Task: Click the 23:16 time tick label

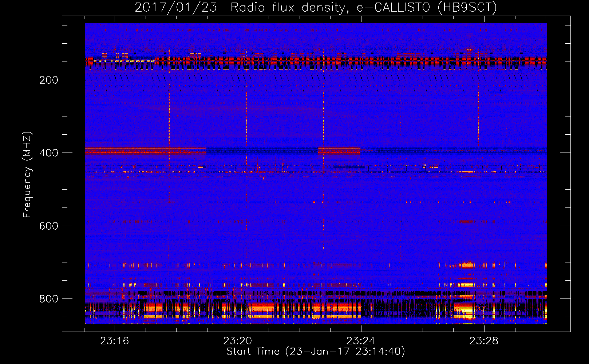Action: click(x=115, y=341)
